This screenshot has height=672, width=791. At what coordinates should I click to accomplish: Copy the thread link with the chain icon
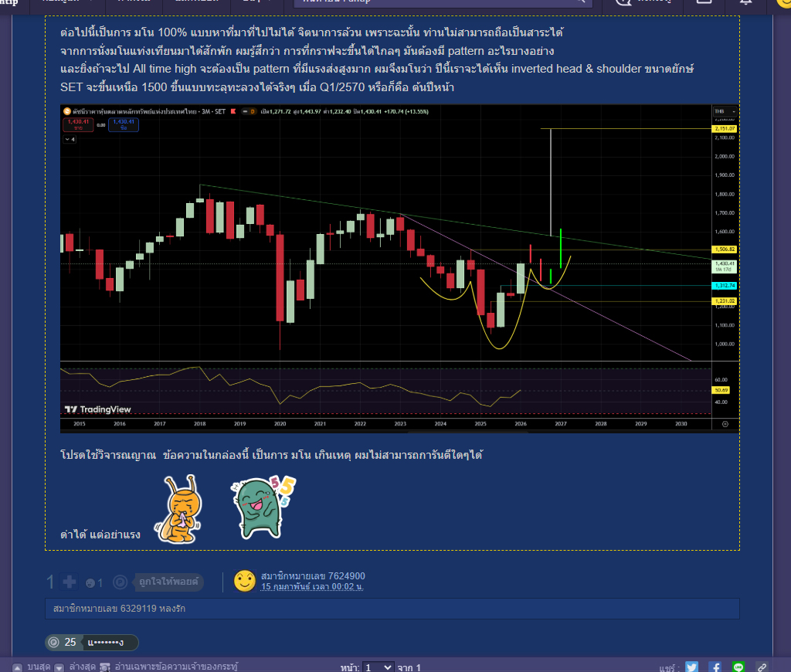(x=761, y=667)
